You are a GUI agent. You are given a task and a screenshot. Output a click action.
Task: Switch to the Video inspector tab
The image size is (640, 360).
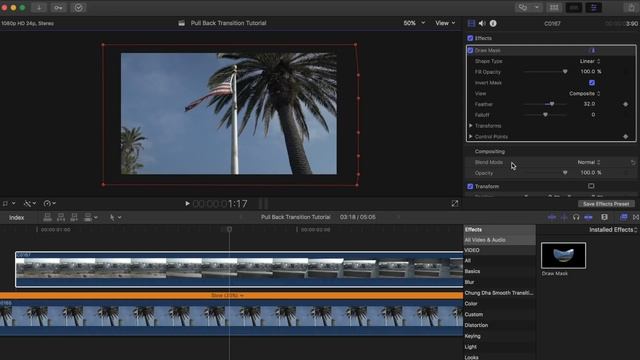[471, 23]
